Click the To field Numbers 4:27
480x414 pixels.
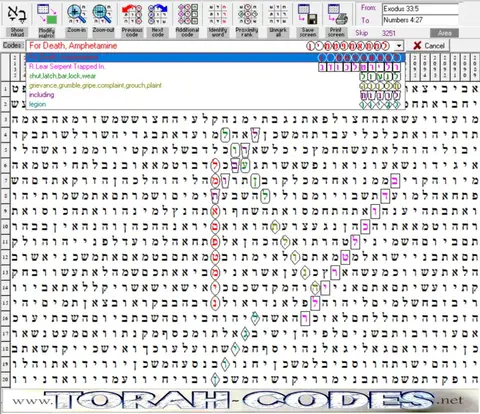coord(420,20)
